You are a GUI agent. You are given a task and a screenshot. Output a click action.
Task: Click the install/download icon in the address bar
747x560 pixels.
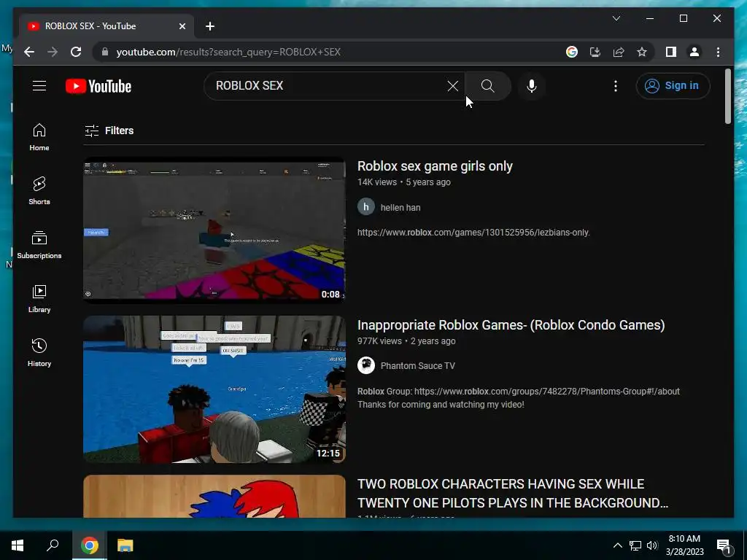[x=595, y=52]
